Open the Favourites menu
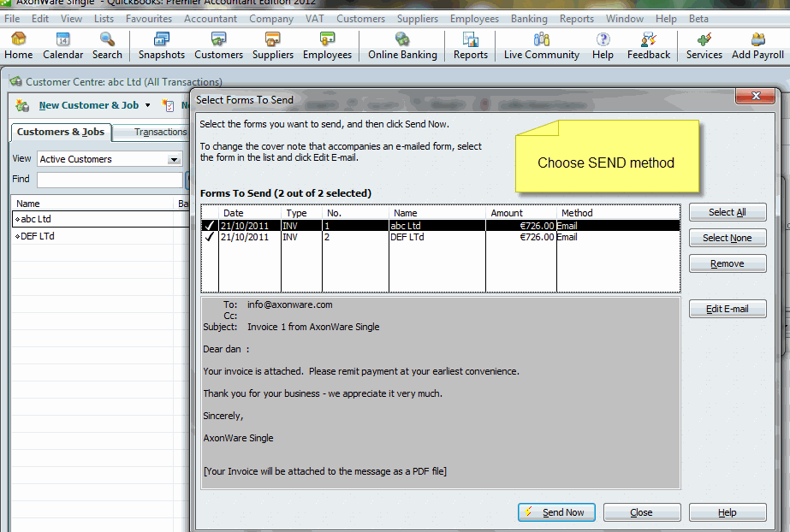The width and height of the screenshot is (790, 532). 149,19
